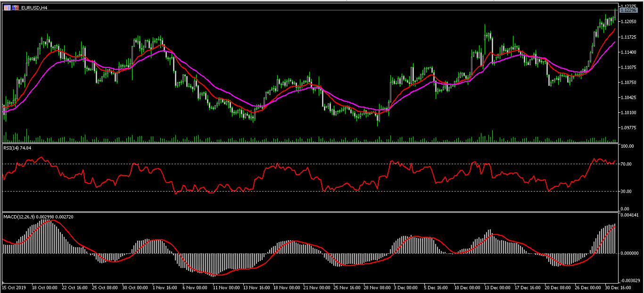The height and width of the screenshot is (293, 644).
Task: Click the RSI 30.00 level label
Action: pyautogui.click(x=626, y=191)
